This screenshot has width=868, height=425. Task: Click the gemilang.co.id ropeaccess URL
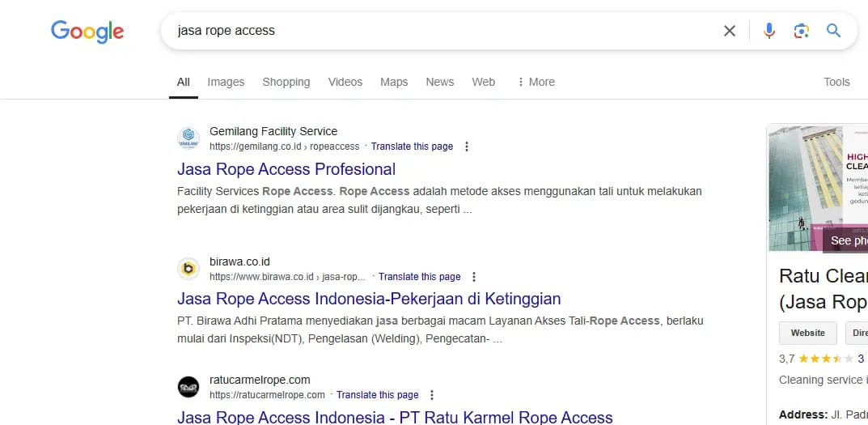pyautogui.click(x=284, y=147)
